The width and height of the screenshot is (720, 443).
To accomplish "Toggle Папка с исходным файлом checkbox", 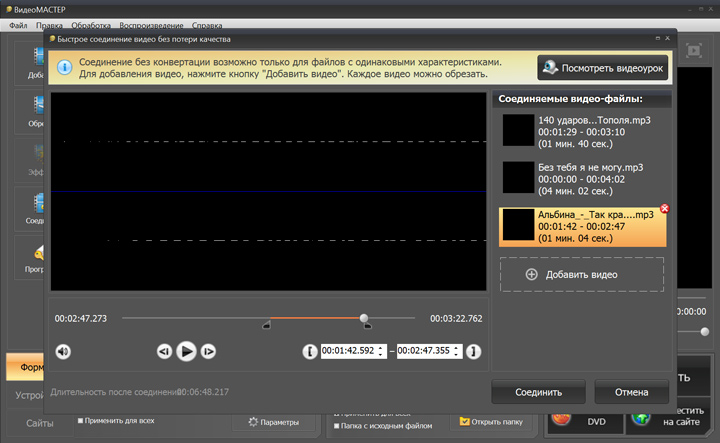I will (337, 426).
